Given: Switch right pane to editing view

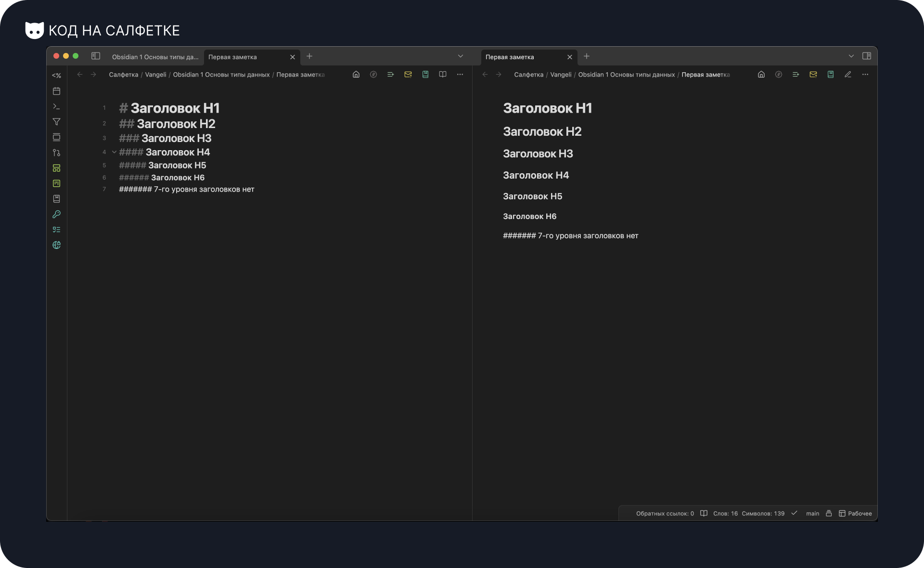Looking at the screenshot, I should tap(848, 75).
